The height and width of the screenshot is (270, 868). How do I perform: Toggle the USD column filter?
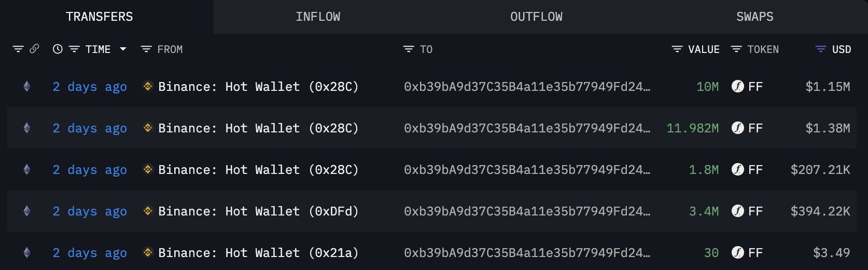(820, 49)
